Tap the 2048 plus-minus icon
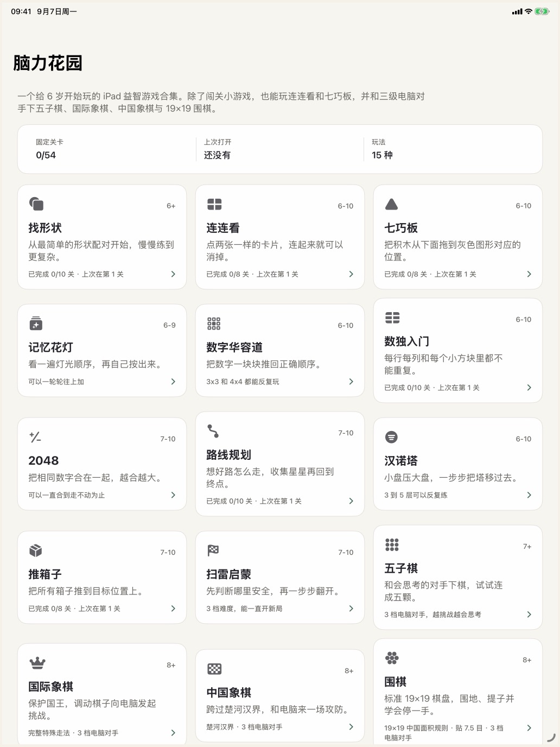560x747 pixels. (35, 437)
